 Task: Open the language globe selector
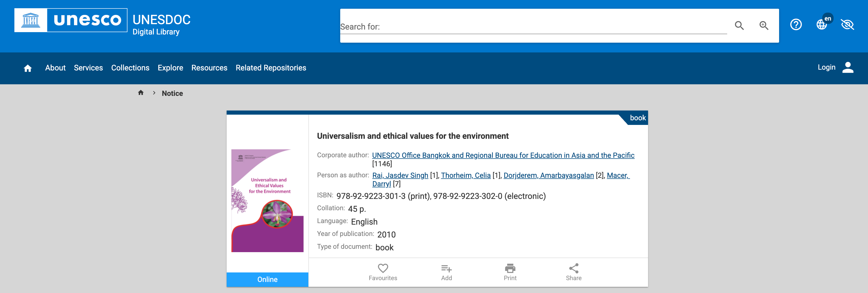point(821,25)
